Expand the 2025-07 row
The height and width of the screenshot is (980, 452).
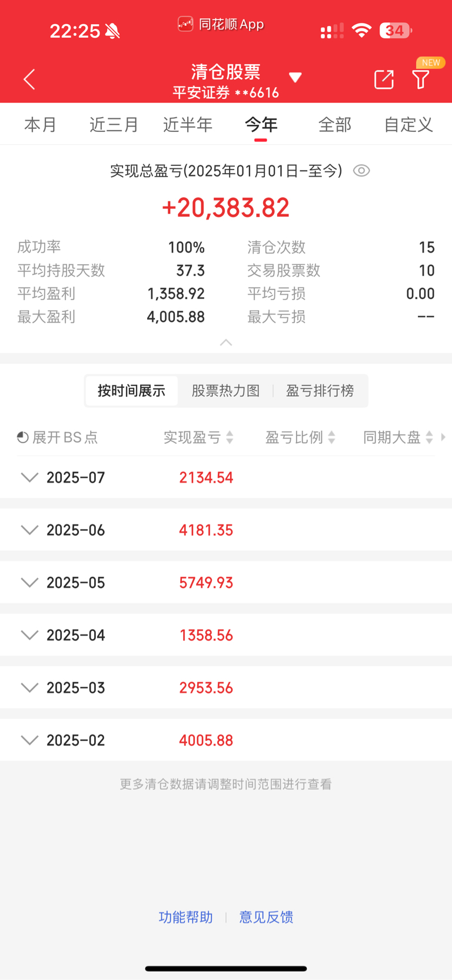(226, 477)
